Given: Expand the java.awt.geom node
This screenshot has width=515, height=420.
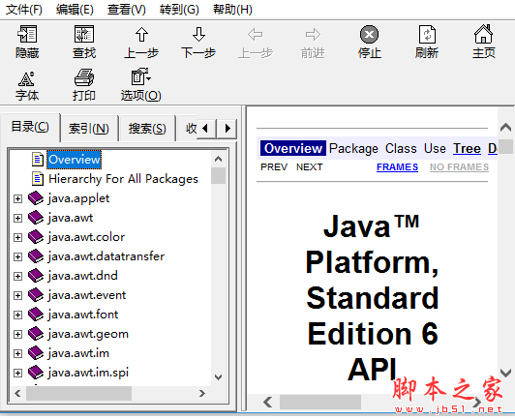Looking at the screenshot, I should point(17,334).
